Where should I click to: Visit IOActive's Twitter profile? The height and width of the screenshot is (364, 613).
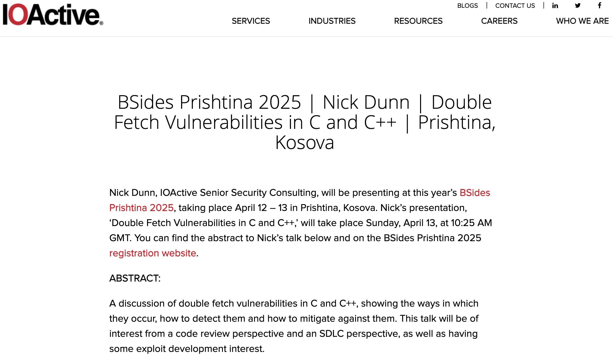(x=577, y=5)
